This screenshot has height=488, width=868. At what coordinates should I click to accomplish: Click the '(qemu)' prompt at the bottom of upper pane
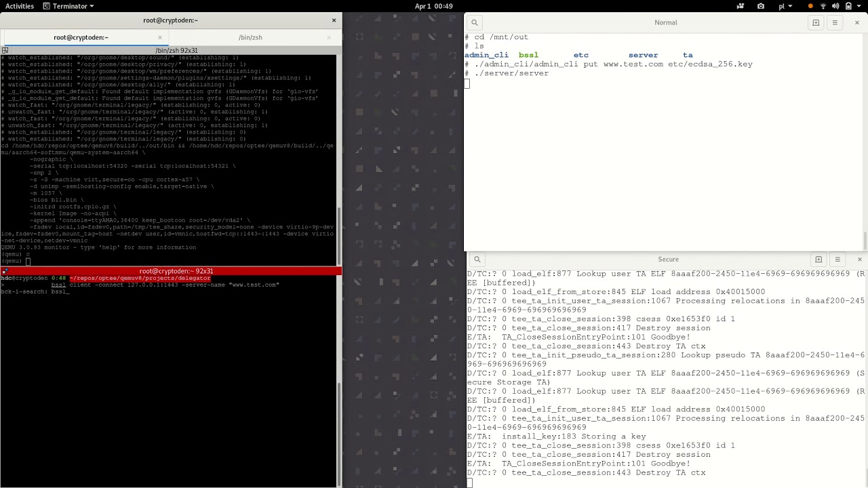12,261
